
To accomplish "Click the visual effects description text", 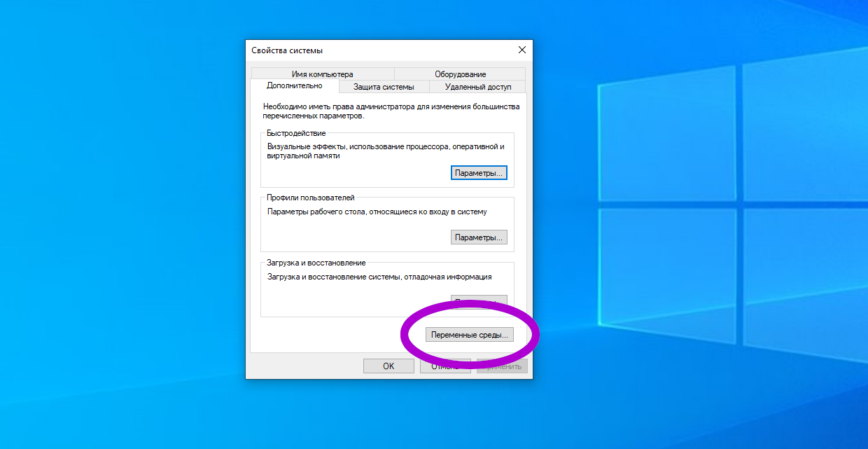I will (385, 151).
